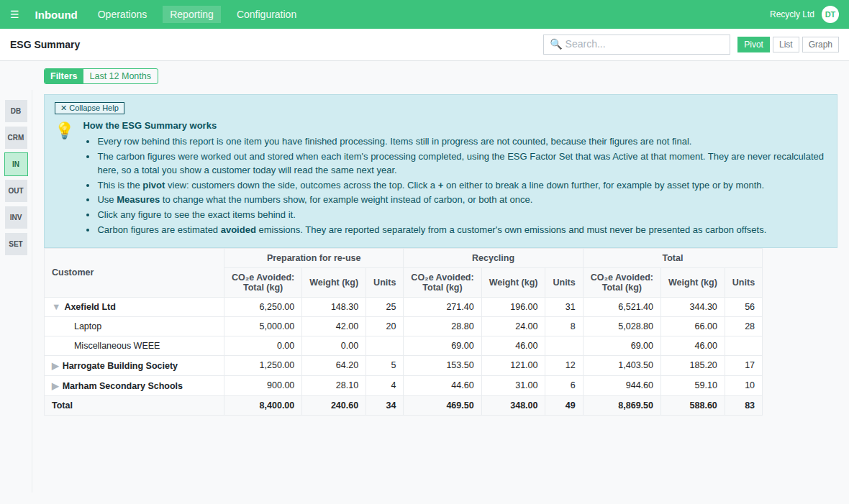Click the 348.00 total recycling weight
849x504 pixels.
click(x=524, y=406)
